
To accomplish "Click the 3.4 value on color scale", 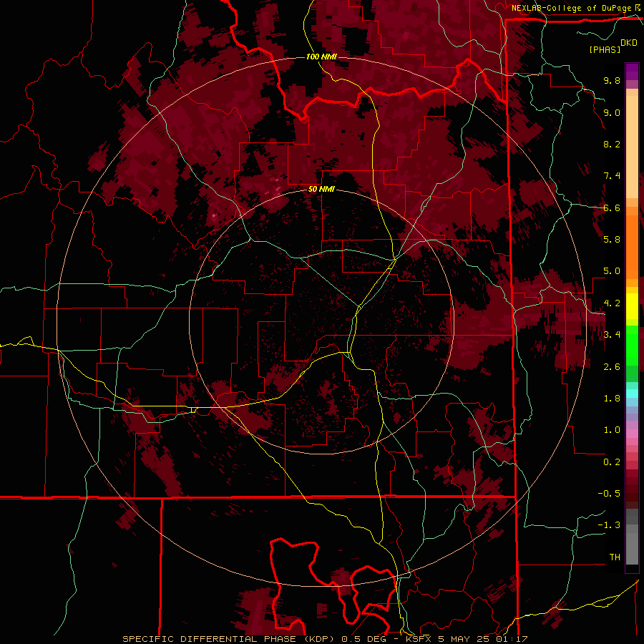I will (612, 335).
